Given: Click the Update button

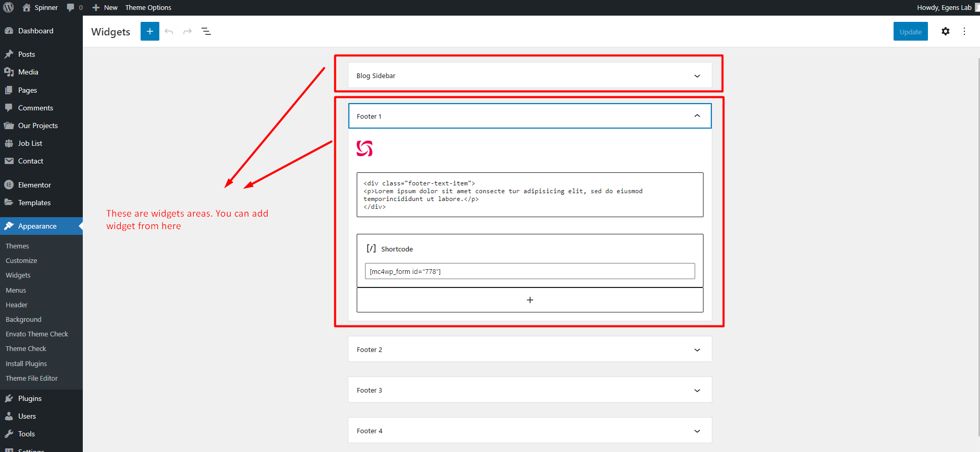Looking at the screenshot, I should click(x=911, y=31).
